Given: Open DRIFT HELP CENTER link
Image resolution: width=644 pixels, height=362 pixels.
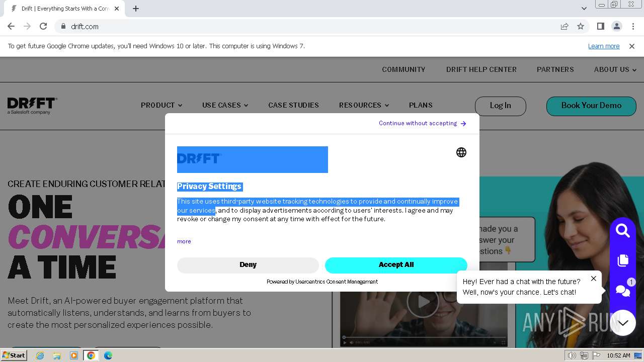Looking at the screenshot, I should 481,69.
